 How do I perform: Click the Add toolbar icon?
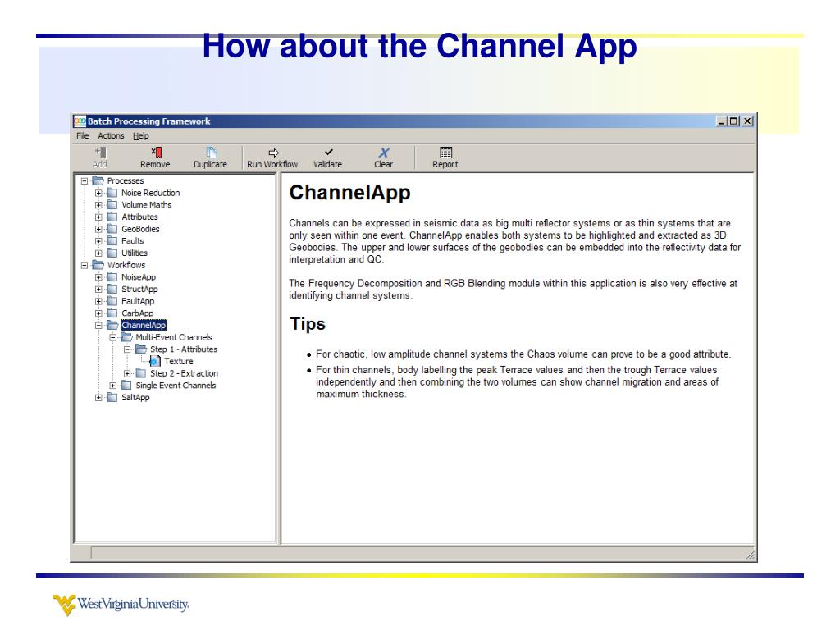coord(100,153)
